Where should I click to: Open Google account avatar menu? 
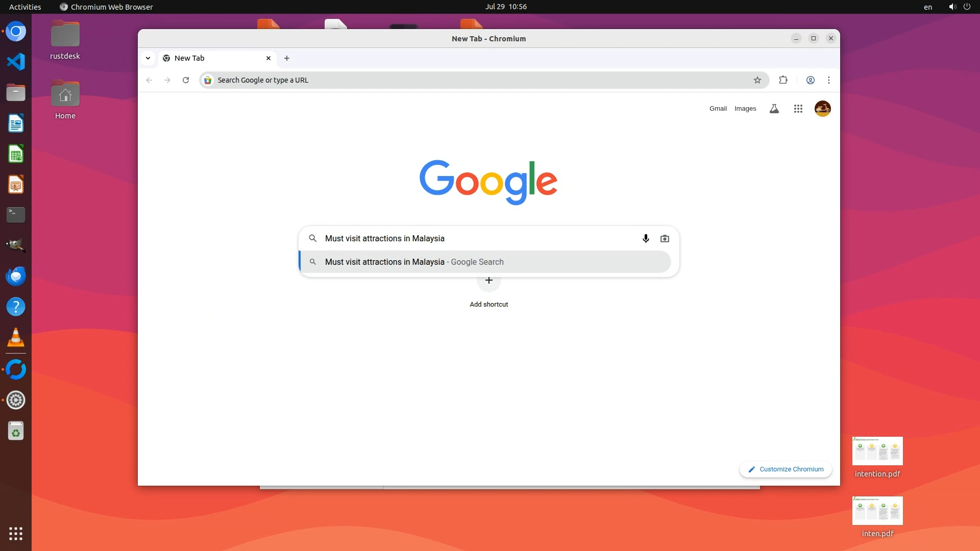click(x=822, y=109)
